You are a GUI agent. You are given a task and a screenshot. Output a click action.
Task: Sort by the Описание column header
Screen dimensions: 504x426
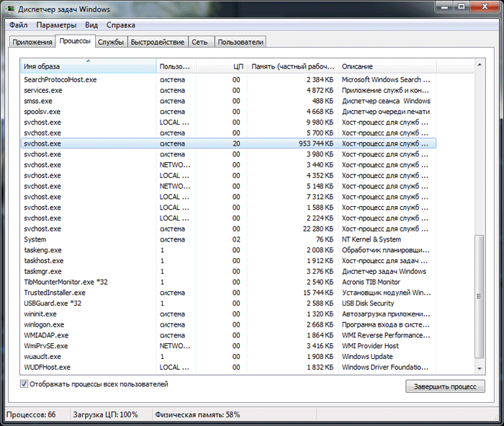[387, 66]
